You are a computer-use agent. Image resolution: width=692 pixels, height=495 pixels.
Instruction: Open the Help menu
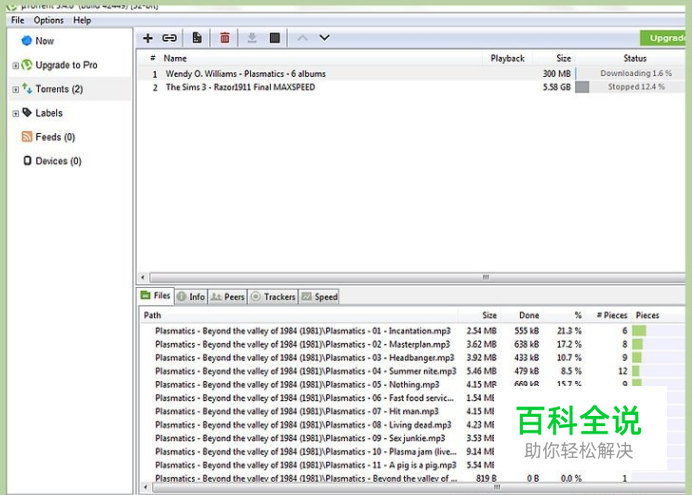point(82,20)
